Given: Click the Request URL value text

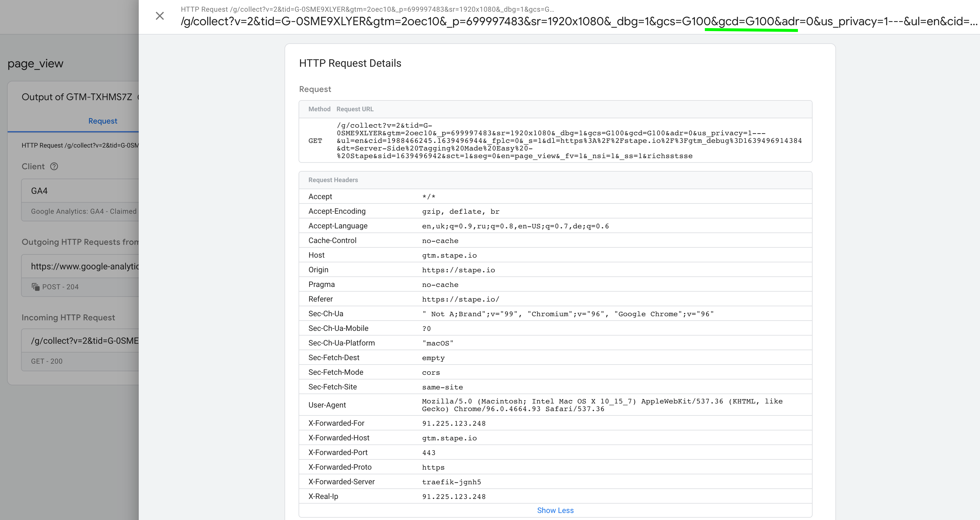Looking at the screenshot, I should pos(569,141).
